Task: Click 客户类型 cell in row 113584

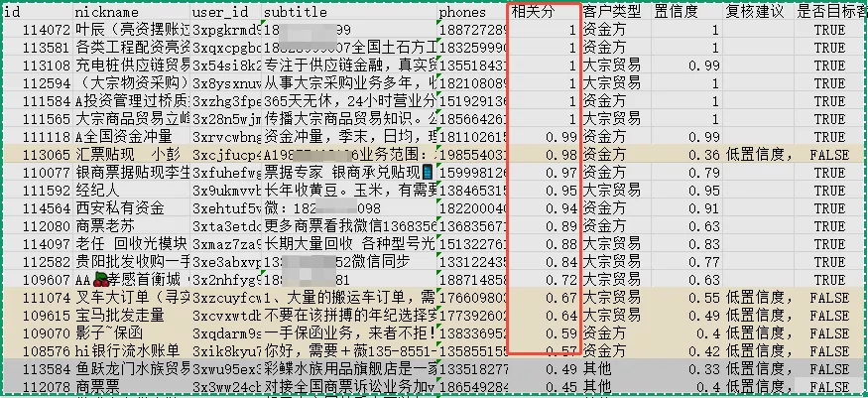Action: click(x=616, y=368)
